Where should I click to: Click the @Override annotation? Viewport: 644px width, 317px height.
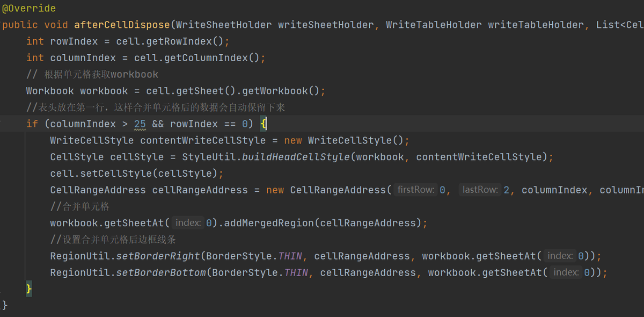(28, 9)
